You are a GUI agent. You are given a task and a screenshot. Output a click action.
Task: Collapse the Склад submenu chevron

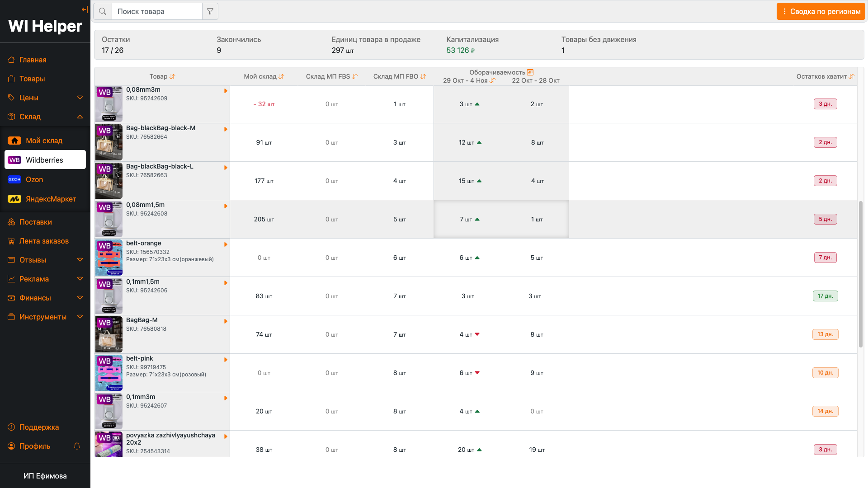80,117
